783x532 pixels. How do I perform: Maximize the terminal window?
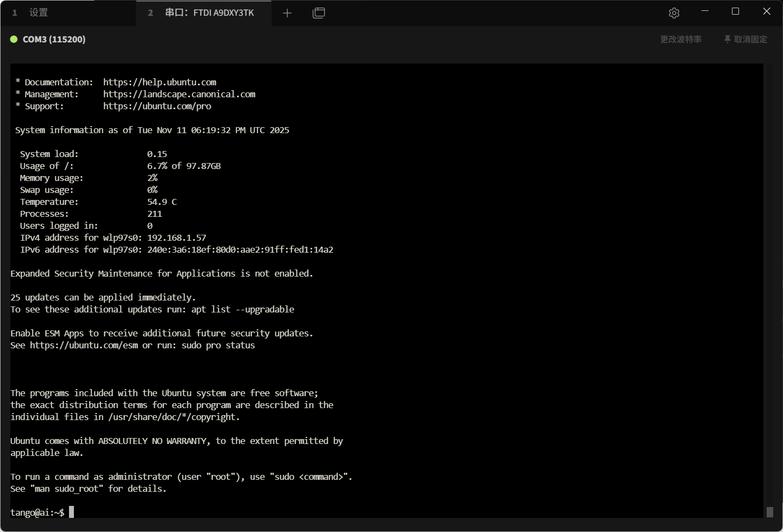pos(735,11)
